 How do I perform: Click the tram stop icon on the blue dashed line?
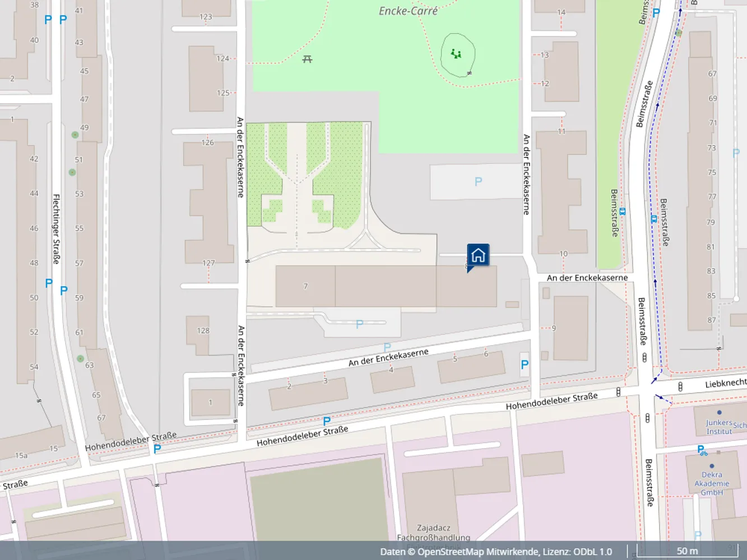pos(653,219)
